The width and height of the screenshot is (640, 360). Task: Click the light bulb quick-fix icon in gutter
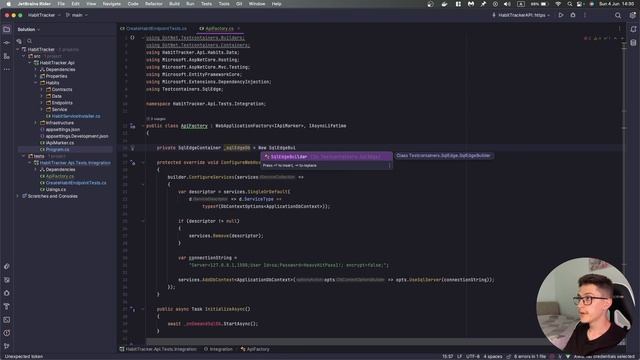pyautogui.click(x=132, y=148)
